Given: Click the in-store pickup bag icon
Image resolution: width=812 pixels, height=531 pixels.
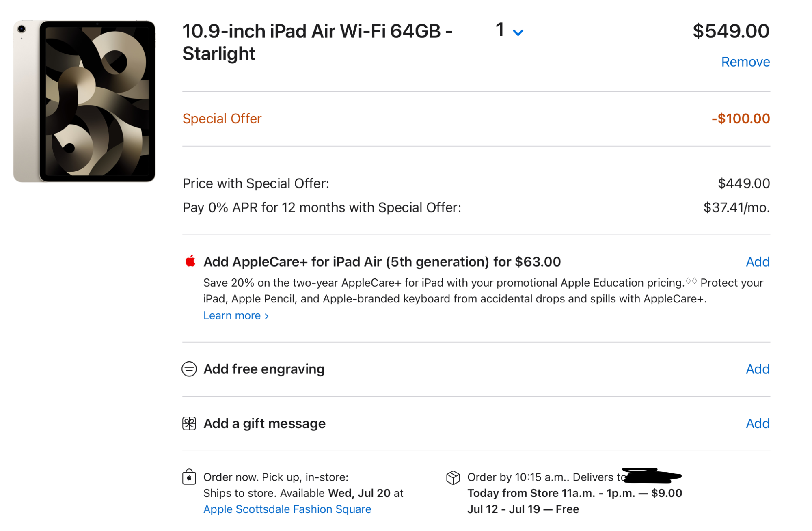Looking at the screenshot, I should [189, 477].
